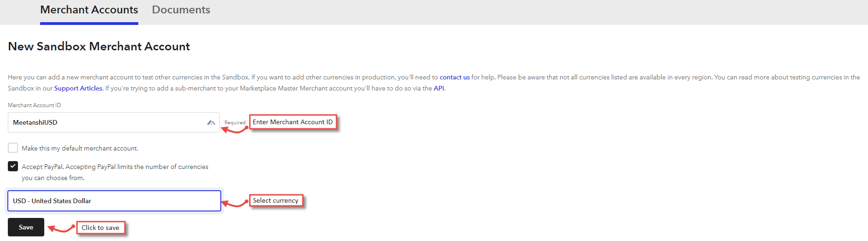This screenshot has height=241, width=868.
Task: Click the 'Select currency' annotation box
Action: point(276,200)
